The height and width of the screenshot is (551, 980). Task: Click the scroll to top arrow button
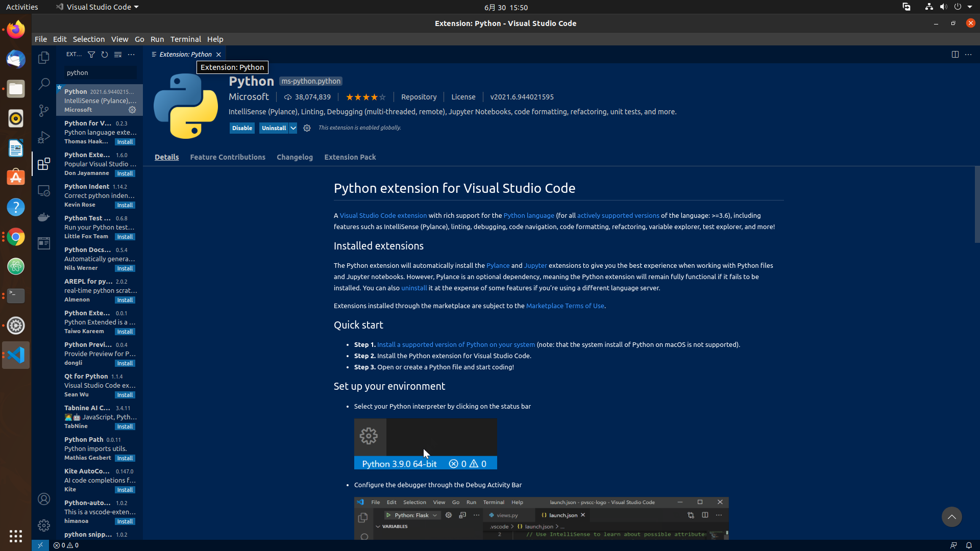point(951,517)
